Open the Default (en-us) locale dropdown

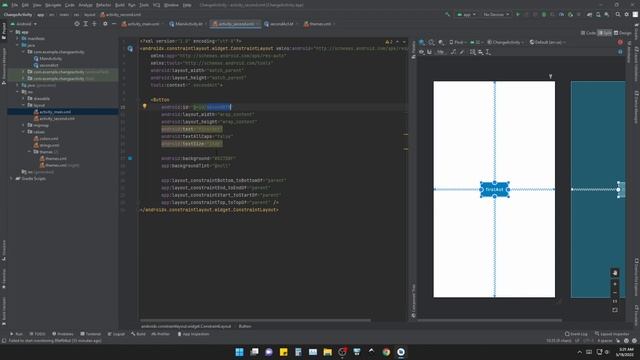coord(547,42)
